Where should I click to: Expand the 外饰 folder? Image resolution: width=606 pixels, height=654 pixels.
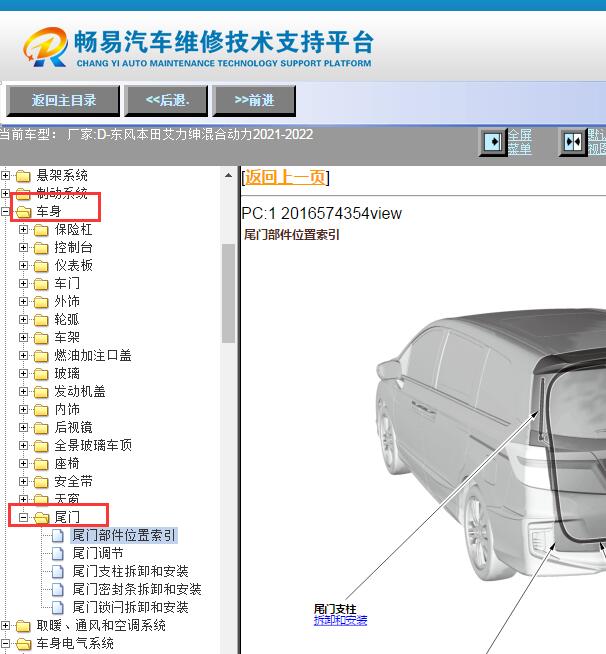click(x=23, y=302)
